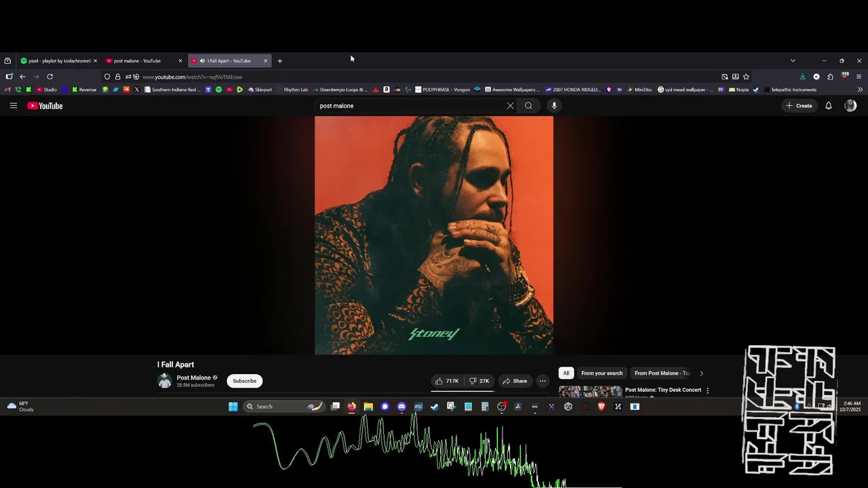Show more bookmarks chevron

(x=860, y=89)
